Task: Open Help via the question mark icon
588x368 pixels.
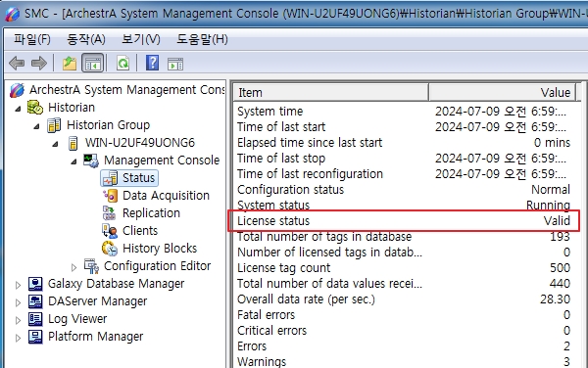Action: [152, 63]
